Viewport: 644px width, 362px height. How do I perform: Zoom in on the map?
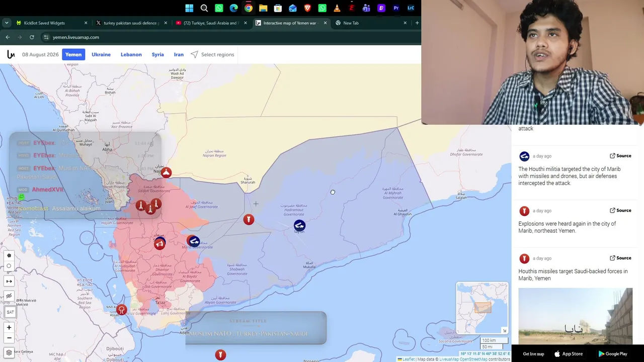click(x=9, y=327)
